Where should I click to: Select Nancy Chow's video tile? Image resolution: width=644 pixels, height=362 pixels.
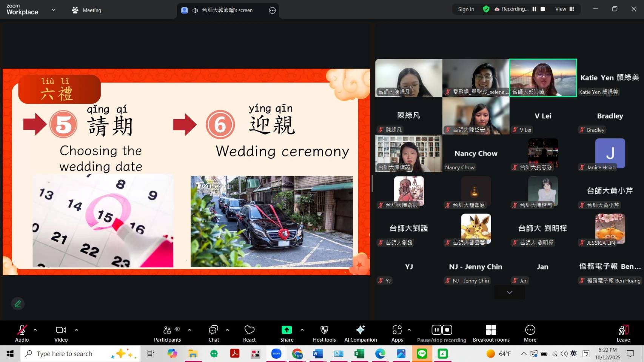(x=475, y=153)
